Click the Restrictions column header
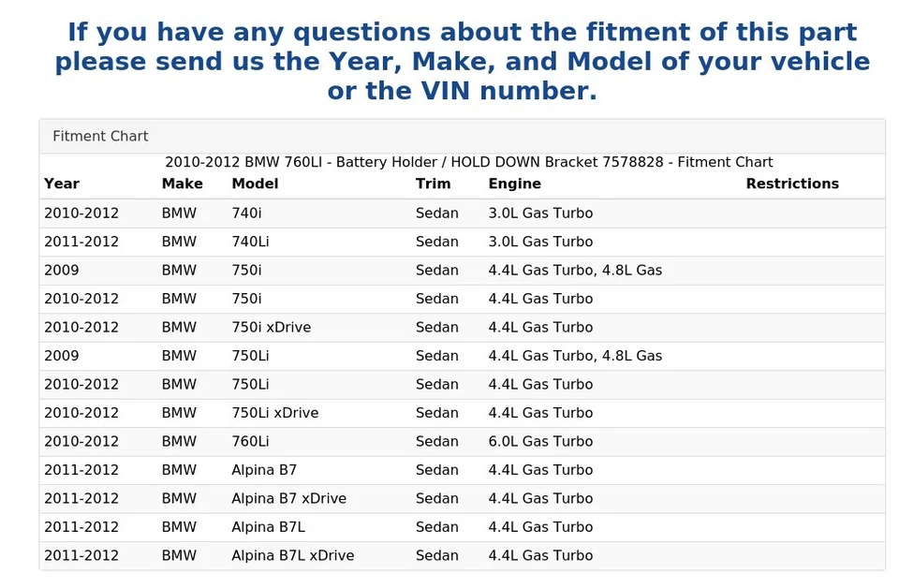Image resolution: width=899 pixels, height=588 pixels. tap(791, 184)
